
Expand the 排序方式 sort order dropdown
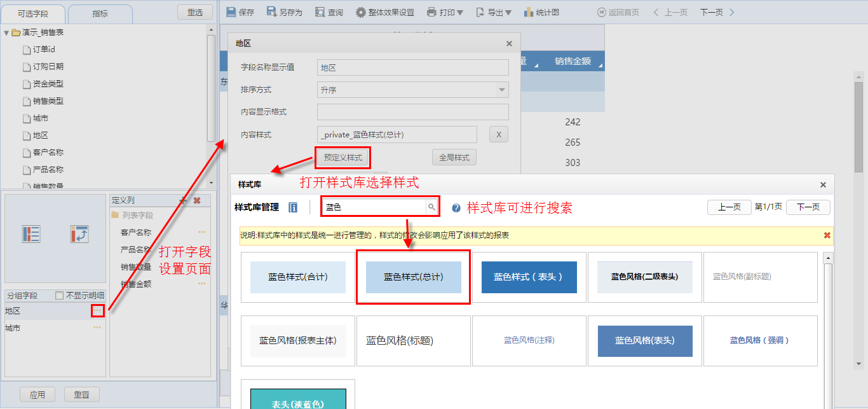click(x=502, y=90)
